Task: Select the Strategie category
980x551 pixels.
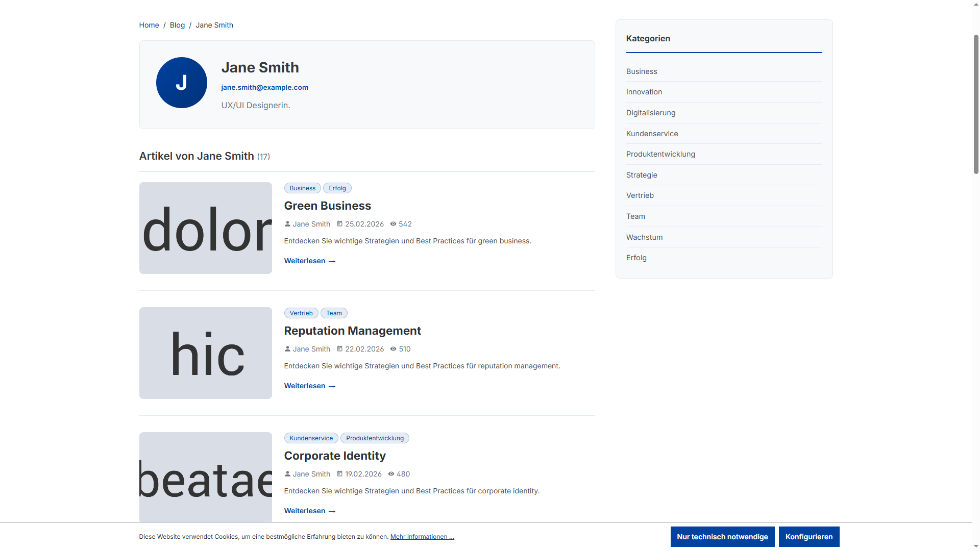Action: (x=642, y=175)
